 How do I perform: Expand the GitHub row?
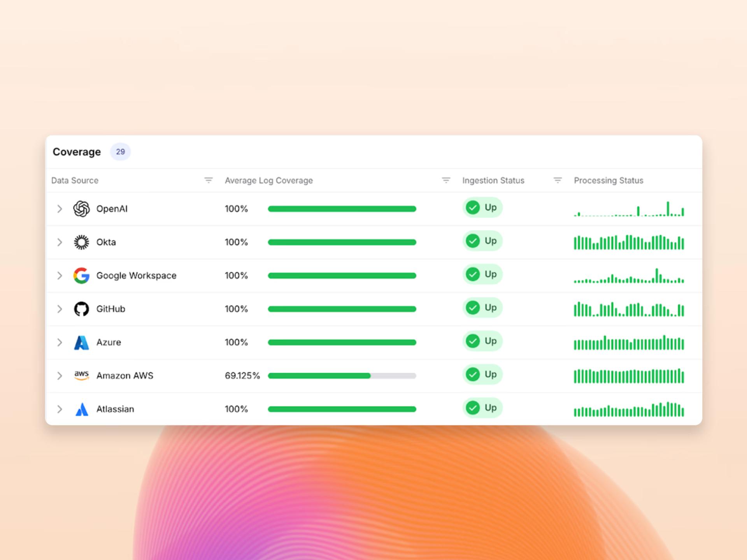tap(60, 309)
